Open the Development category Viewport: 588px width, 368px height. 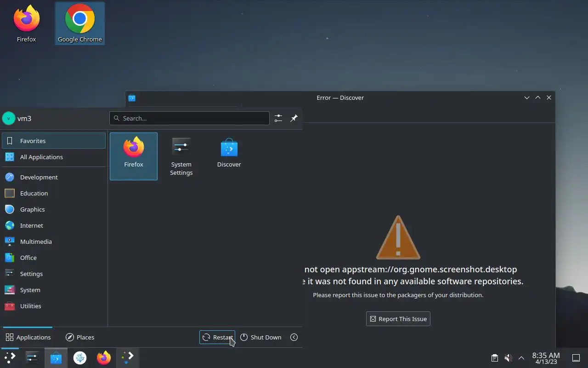54,177
